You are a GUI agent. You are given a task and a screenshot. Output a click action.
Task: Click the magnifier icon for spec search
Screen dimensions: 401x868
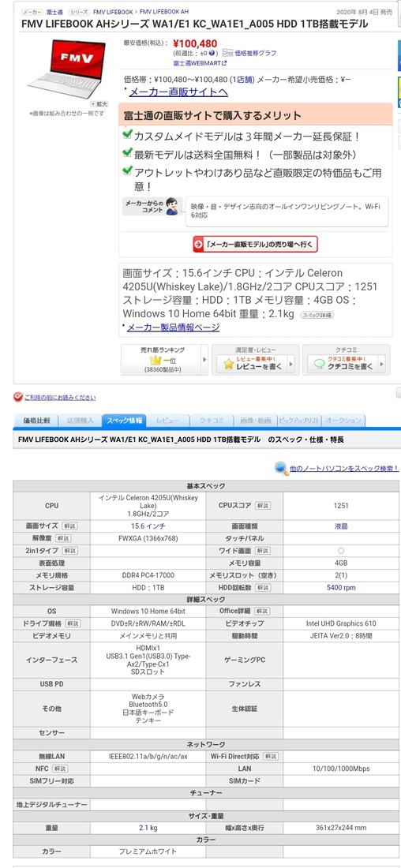coord(281,468)
